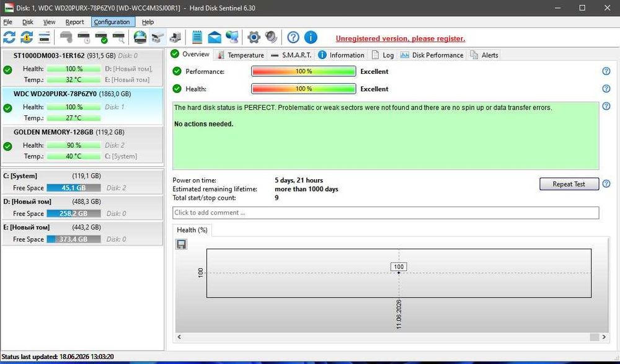Click the envelope email icon
Screen dimensions: 620x364
[215, 38]
